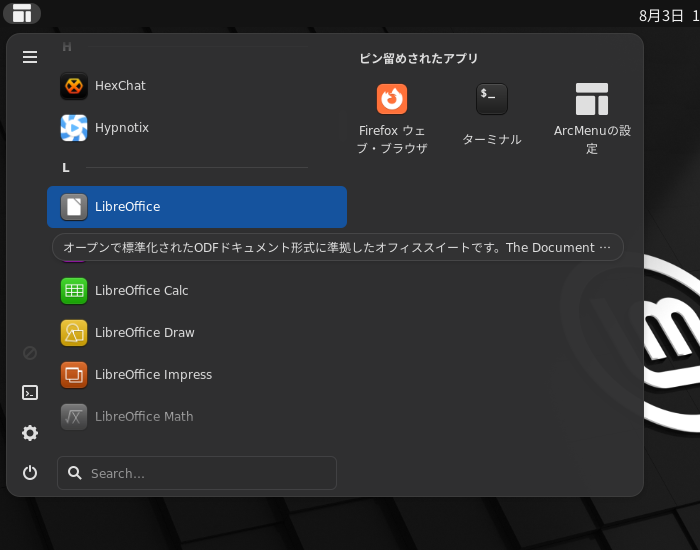The width and height of the screenshot is (700, 550).
Task: Click the ODF description tooltip text
Action: point(338,247)
